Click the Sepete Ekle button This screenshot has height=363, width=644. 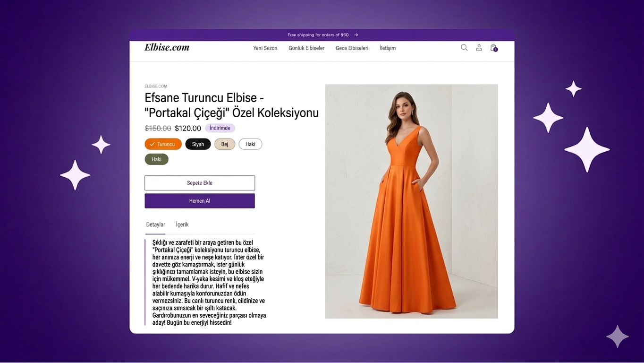[200, 183]
